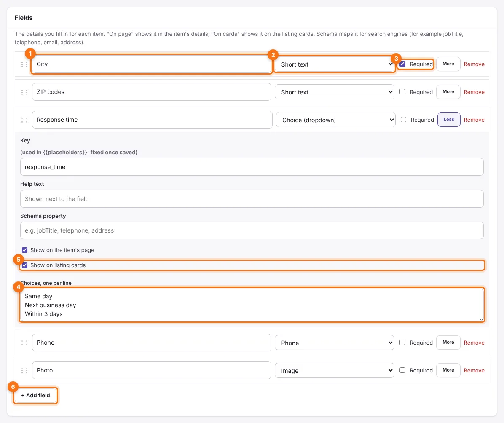Viewport: 504px width, 423px height.
Task: Enable Required on the Phone field
Action: (402, 343)
